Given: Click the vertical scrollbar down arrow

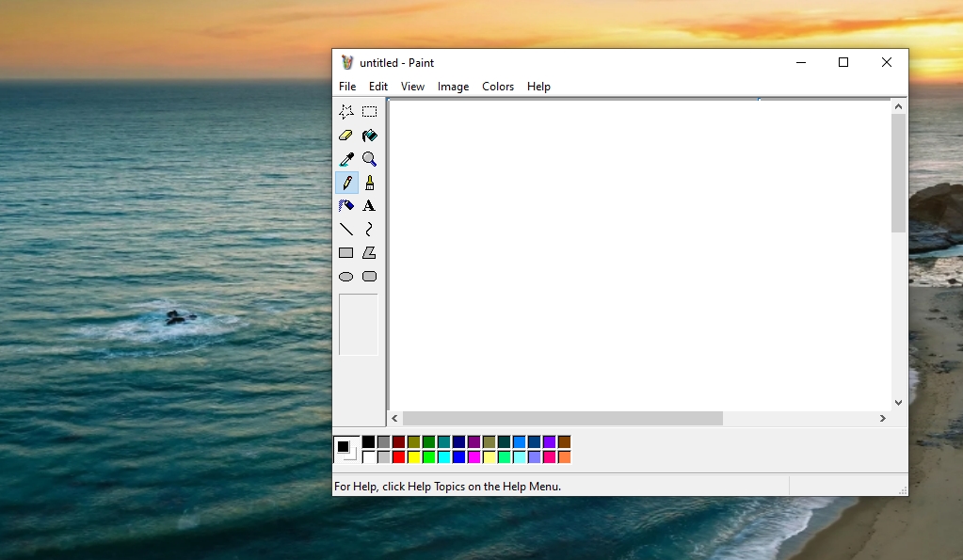Looking at the screenshot, I should tap(898, 403).
